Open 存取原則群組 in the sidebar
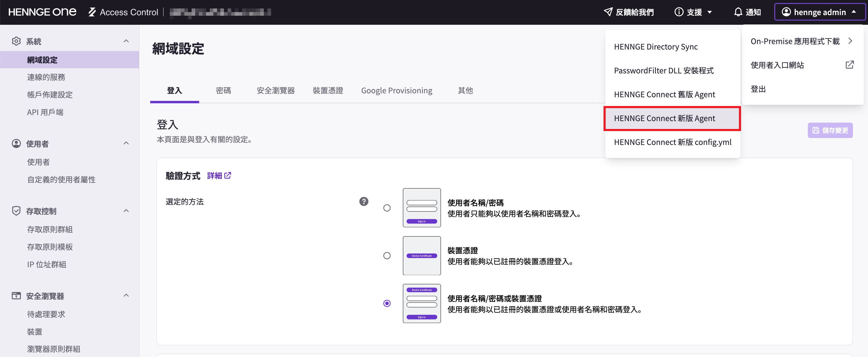The width and height of the screenshot is (868, 357). (x=70, y=229)
